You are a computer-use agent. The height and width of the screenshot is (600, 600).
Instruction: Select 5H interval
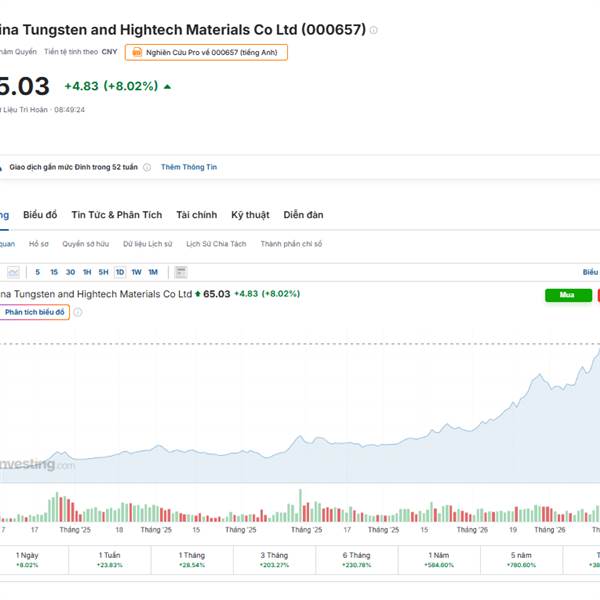point(103,272)
